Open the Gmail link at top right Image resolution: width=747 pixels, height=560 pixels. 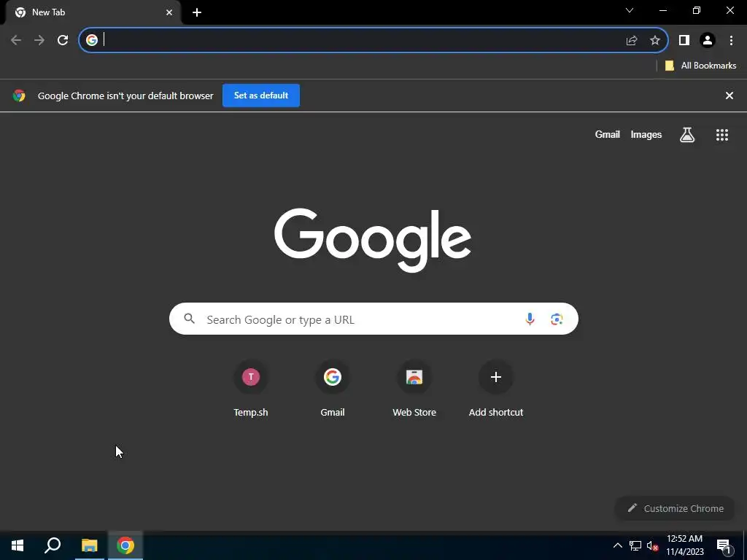608,135
